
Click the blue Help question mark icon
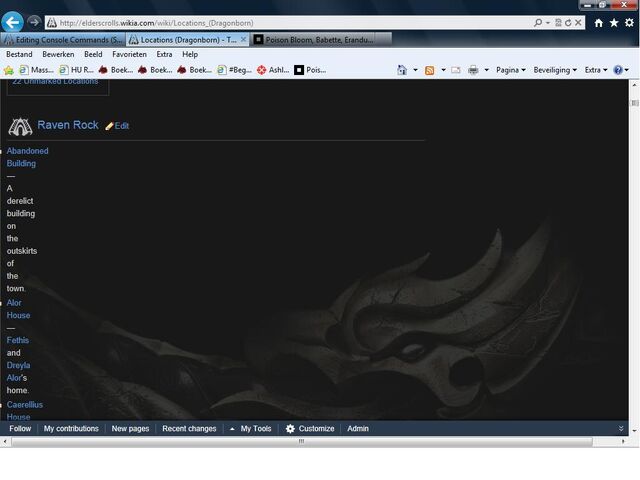coord(618,70)
